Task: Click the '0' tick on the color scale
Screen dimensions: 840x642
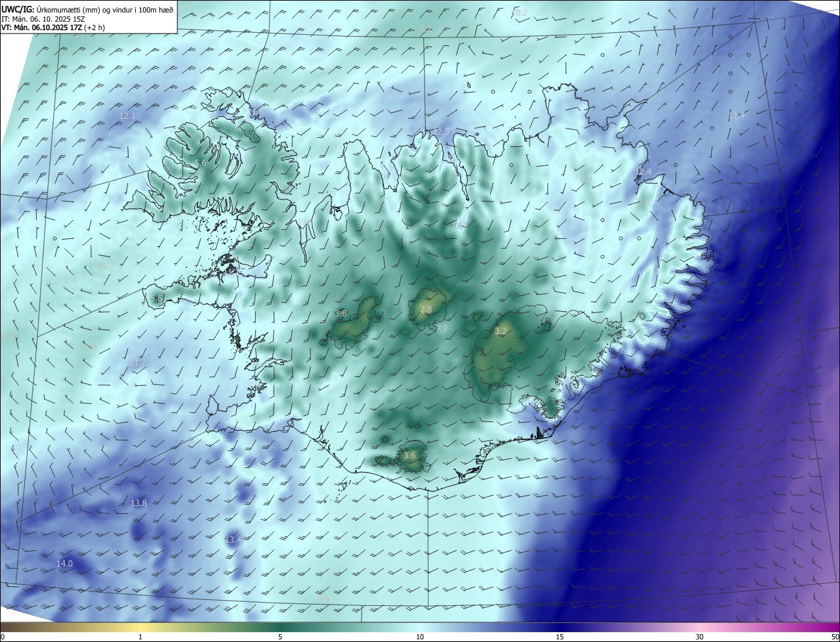Action: coord(3,637)
